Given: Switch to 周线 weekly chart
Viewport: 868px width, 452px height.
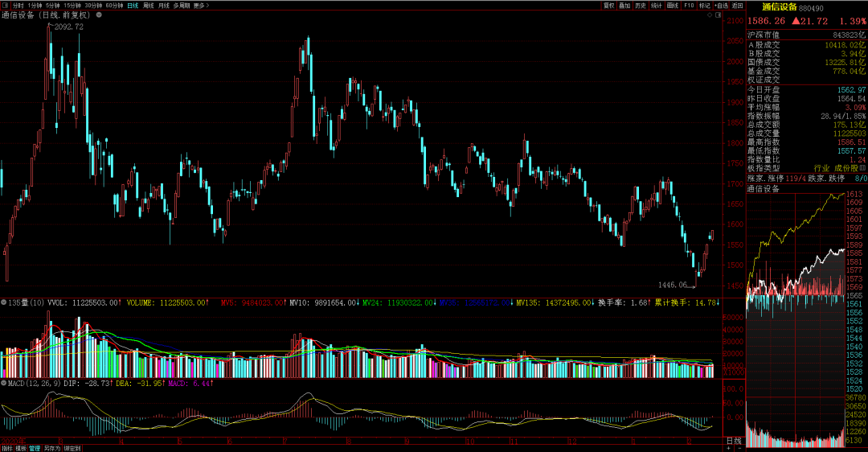Looking at the screenshot, I should (149, 6).
